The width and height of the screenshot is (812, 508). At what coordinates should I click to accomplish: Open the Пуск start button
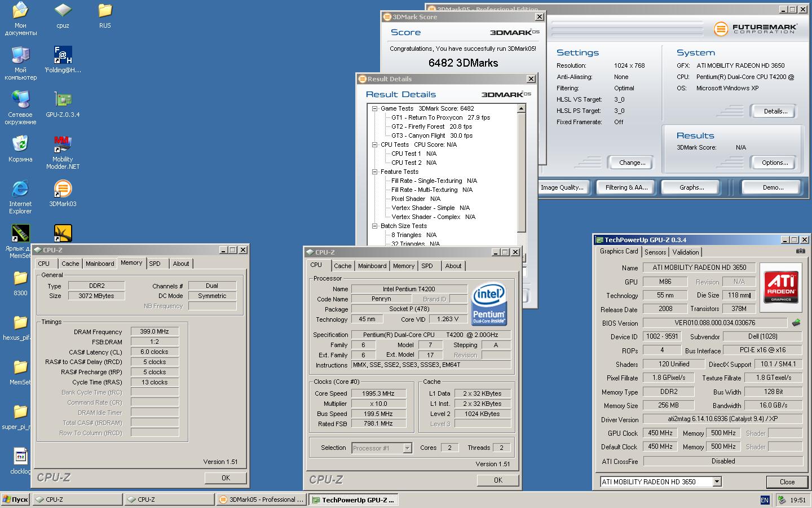click(x=15, y=500)
